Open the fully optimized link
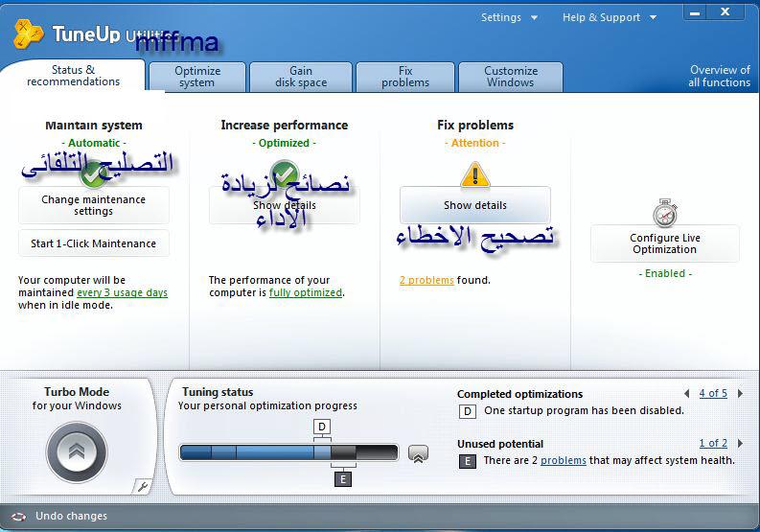760x532 pixels. pos(306,292)
